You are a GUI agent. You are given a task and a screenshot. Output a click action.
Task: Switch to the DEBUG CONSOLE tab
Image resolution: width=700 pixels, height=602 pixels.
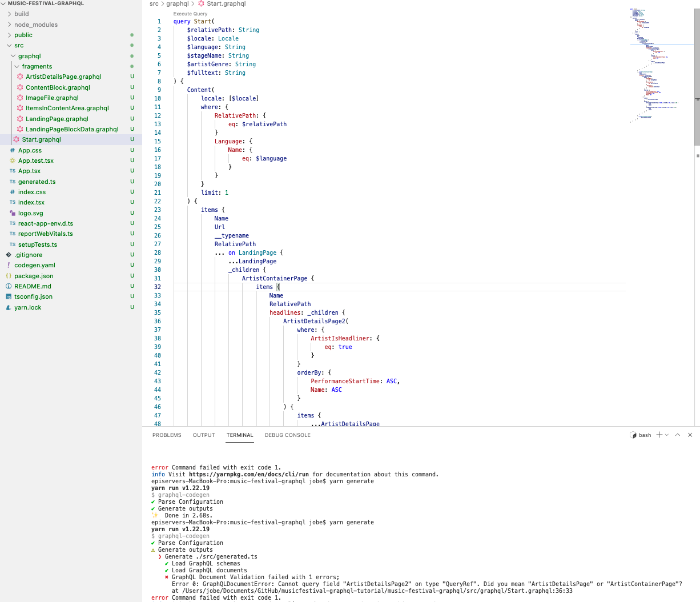click(x=287, y=435)
